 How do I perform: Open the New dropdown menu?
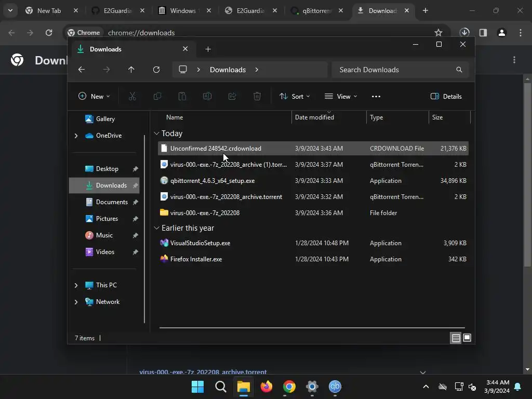click(x=94, y=96)
